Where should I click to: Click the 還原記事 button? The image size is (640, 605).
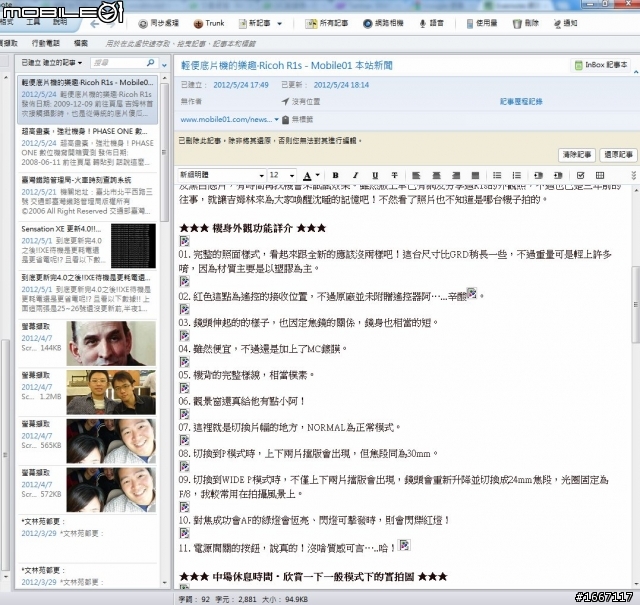coord(618,155)
